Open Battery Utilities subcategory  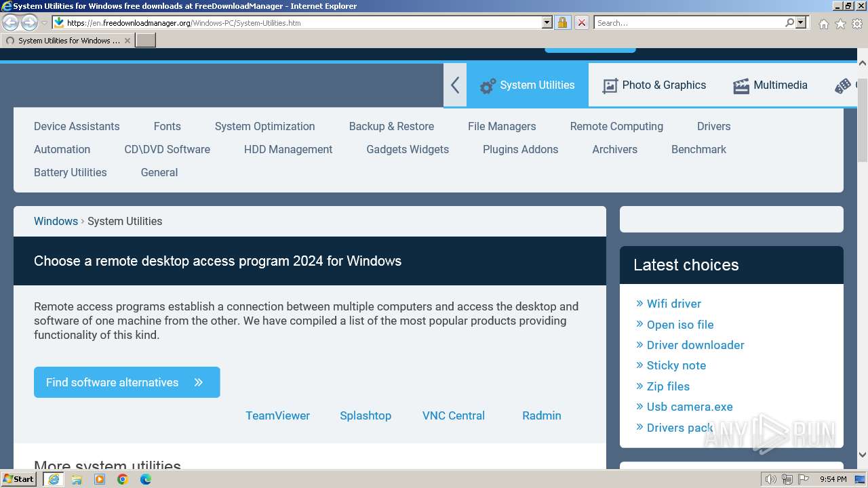(x=70, y=172)
